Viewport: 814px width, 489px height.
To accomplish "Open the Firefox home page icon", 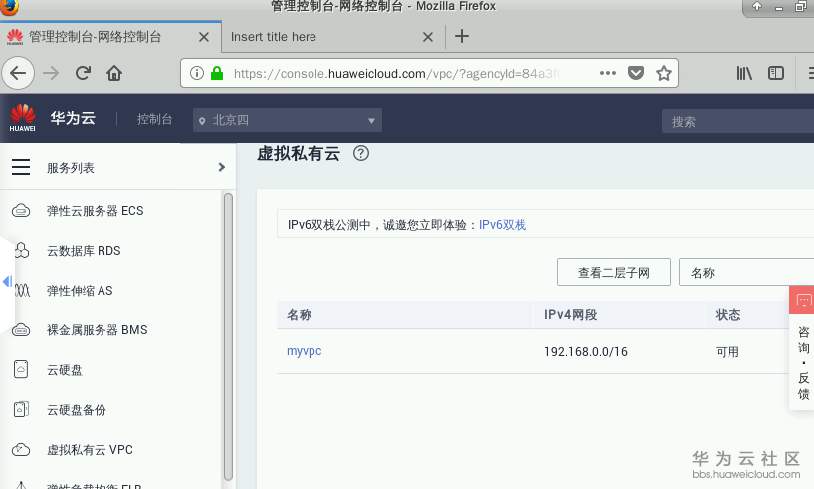I will click(114, 73).
